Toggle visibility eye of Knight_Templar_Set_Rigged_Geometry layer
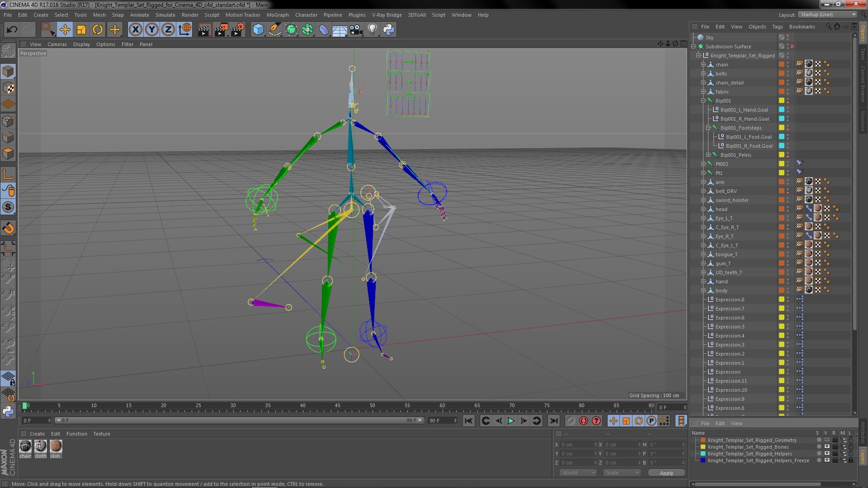The width and height of the screenshot is (868, 488). 827,440
